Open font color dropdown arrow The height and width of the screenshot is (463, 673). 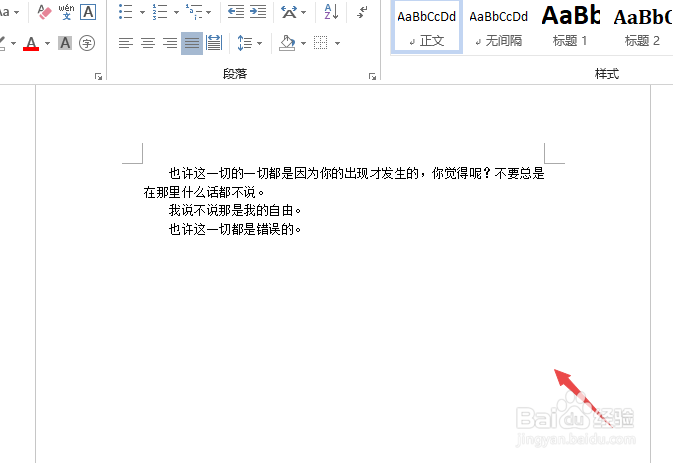[47, 43]
